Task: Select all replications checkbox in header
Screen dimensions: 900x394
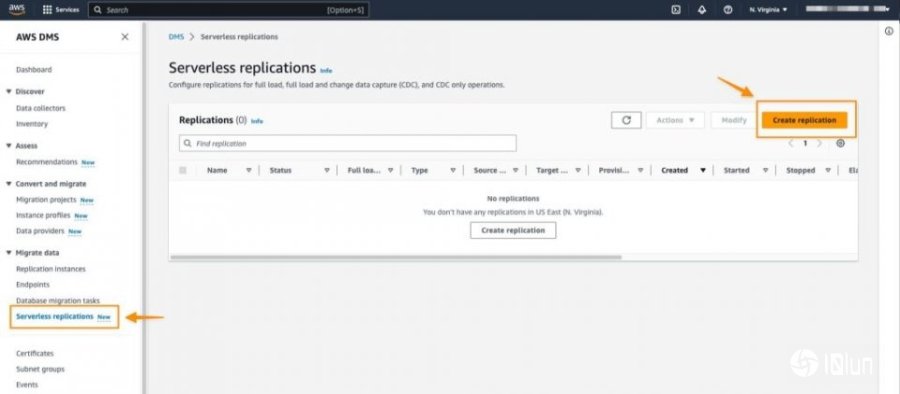Action: click(183, 170)
